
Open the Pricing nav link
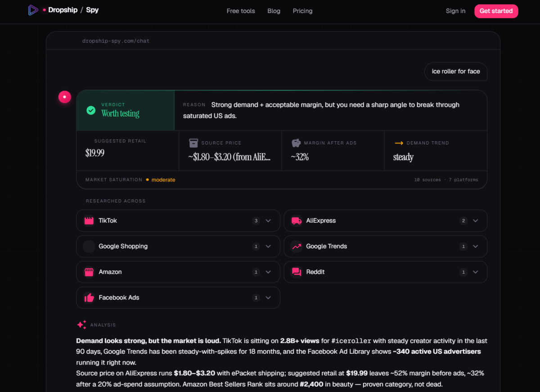coord(302,11)
